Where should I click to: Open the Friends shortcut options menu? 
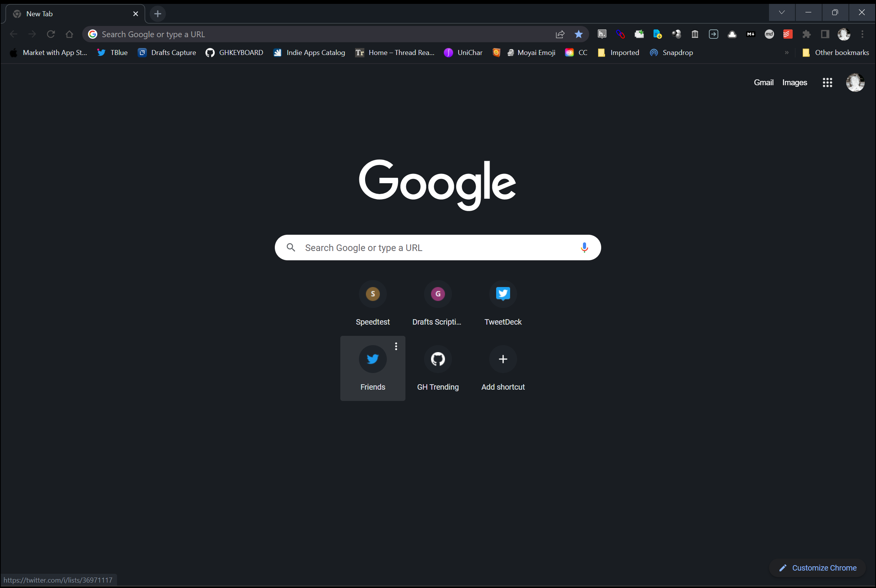coord(396,346)
